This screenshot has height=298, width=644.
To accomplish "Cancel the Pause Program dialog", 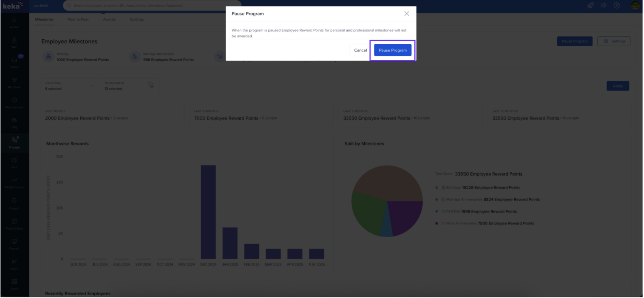I will 360,50.
